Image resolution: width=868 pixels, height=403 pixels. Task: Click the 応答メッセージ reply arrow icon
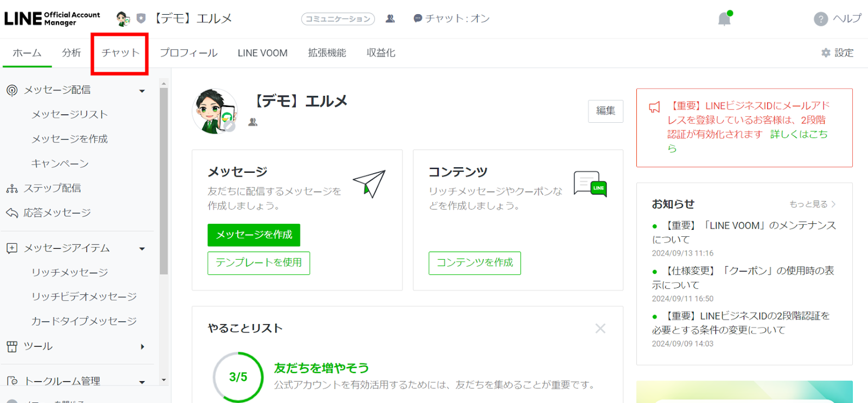pos(12,213)
